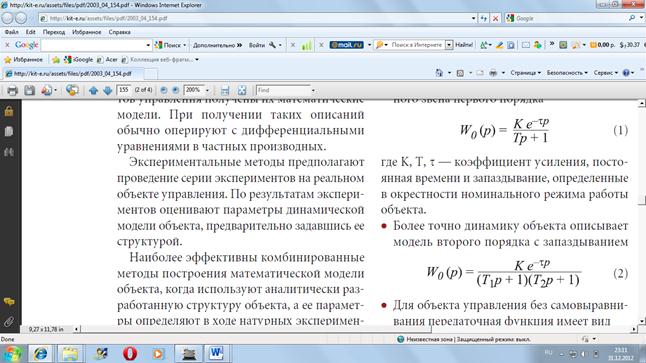
Task: Open the PDF export/convert tool icon
Action: click(46, 90)
